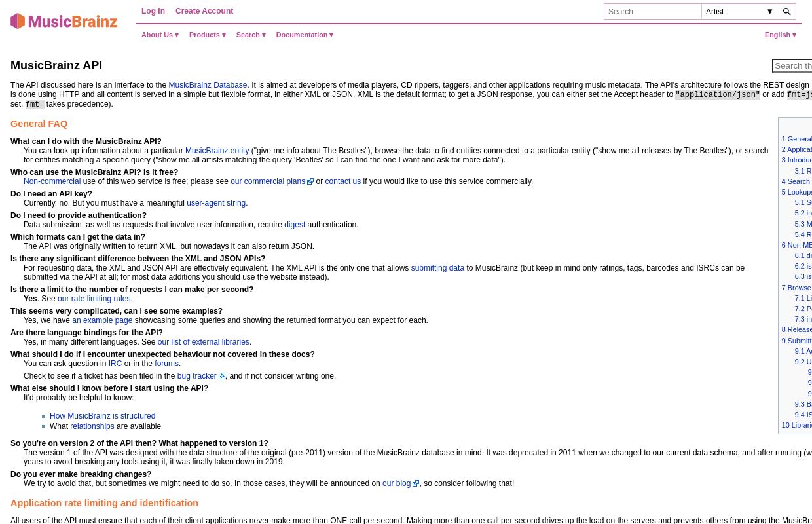Open the Search menu
The height and width of the screenshot is (524, 812).
[x=251, y=35]
